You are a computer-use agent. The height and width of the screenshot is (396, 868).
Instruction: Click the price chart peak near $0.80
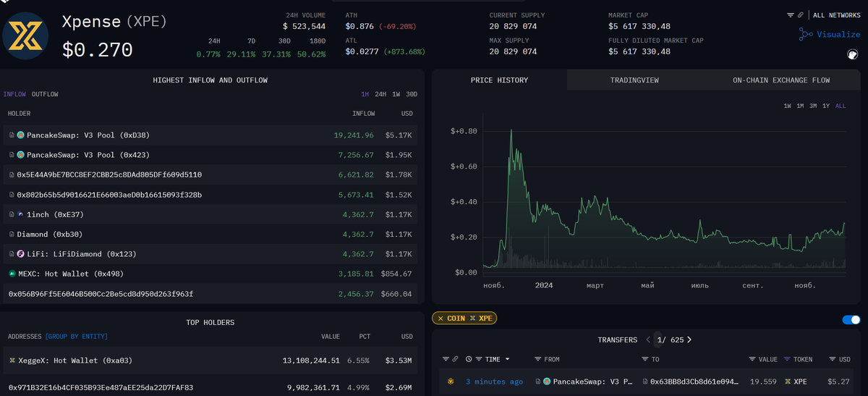[x=511, y=131]
